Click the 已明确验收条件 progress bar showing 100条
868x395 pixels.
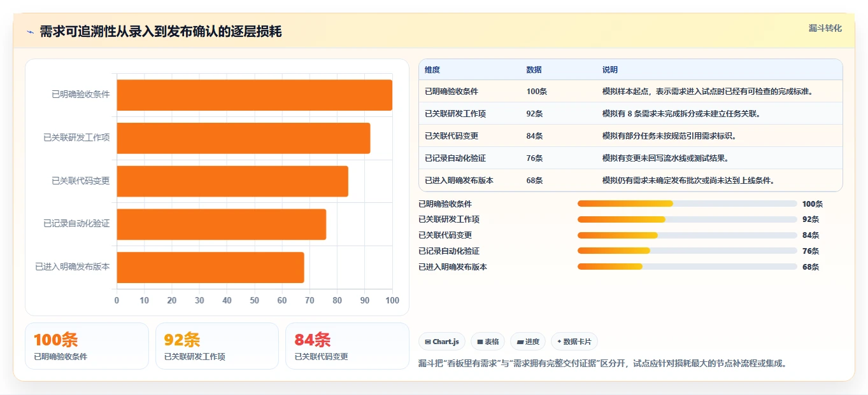tap(687, 204)
